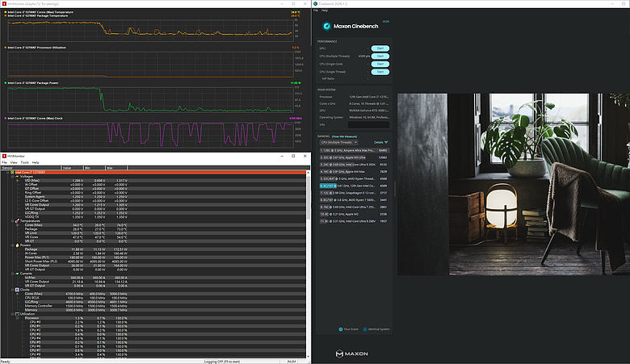Open CPU (Multiple Threads) ranking dropdown
The image size is (630, 364).
point(338,143)
